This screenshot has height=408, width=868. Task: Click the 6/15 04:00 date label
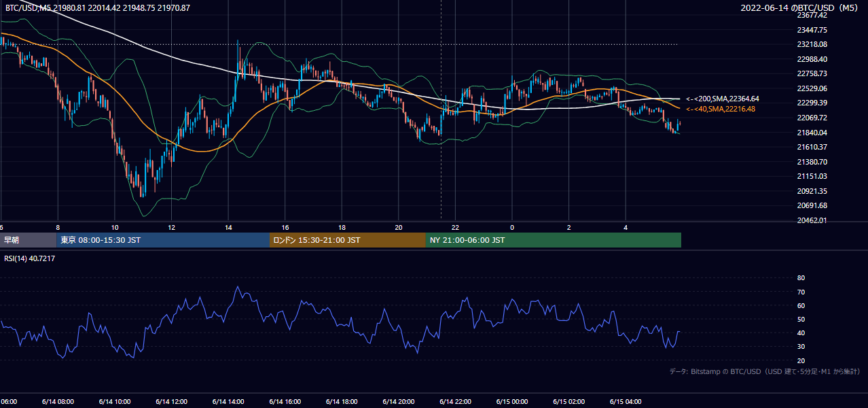tap(626, 402)
